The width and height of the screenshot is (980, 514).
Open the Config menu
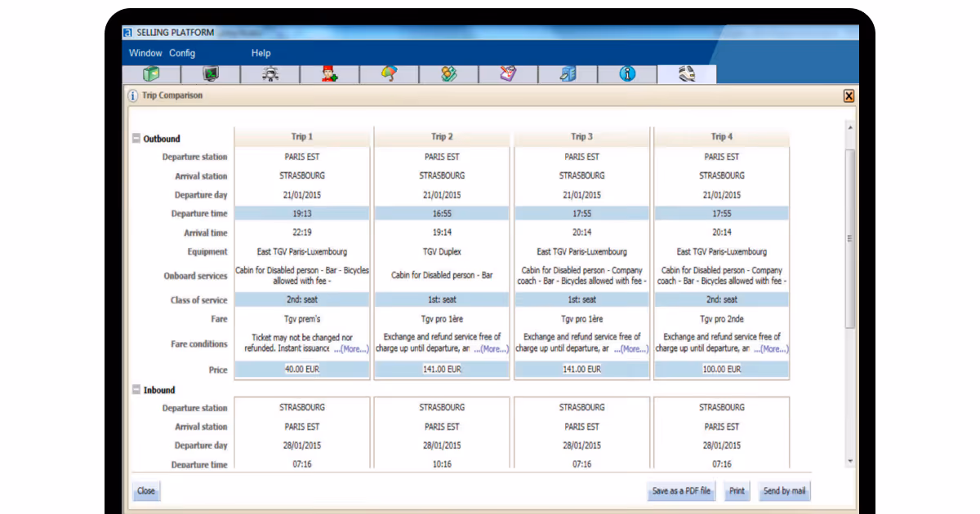(x=182, y=53)
